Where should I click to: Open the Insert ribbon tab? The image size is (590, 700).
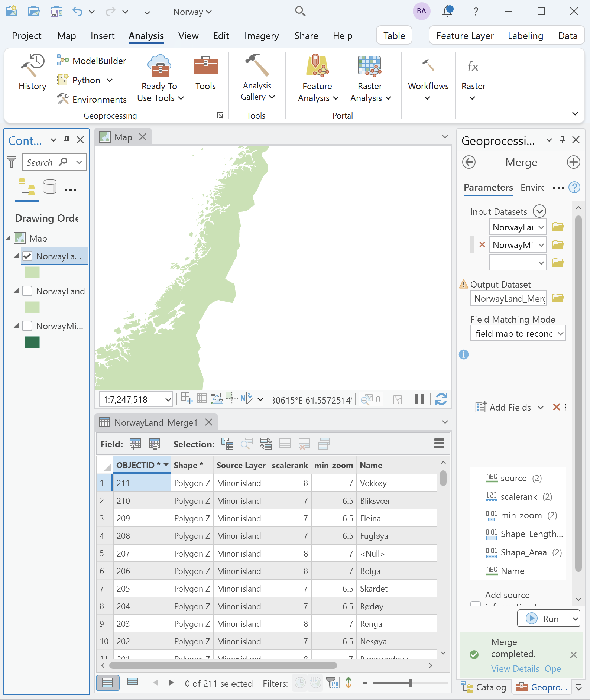coord(103,36)
